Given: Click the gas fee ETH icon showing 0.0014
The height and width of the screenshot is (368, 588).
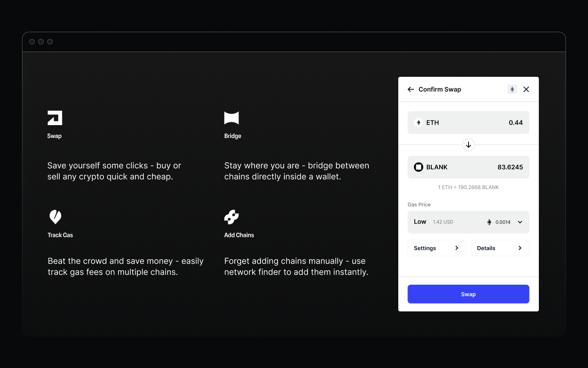Looking at the screenshot, I should click(489, 222).
